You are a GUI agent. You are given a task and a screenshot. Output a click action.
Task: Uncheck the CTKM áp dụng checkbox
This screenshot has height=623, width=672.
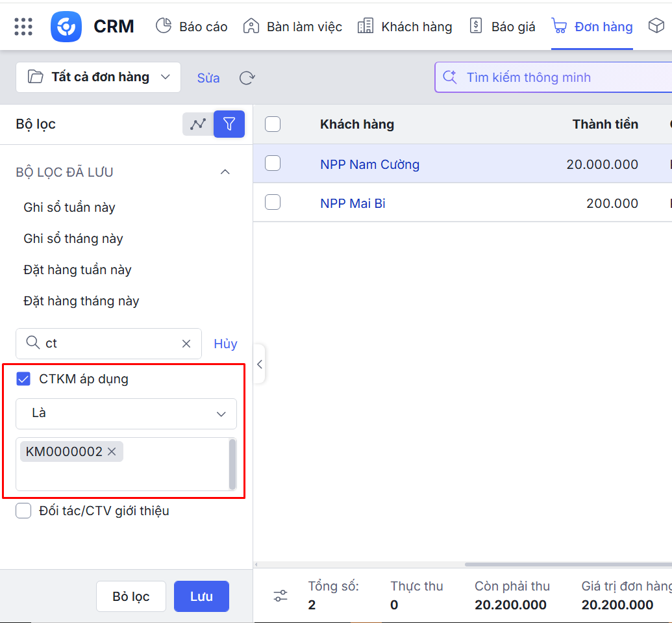coord(23,379)
